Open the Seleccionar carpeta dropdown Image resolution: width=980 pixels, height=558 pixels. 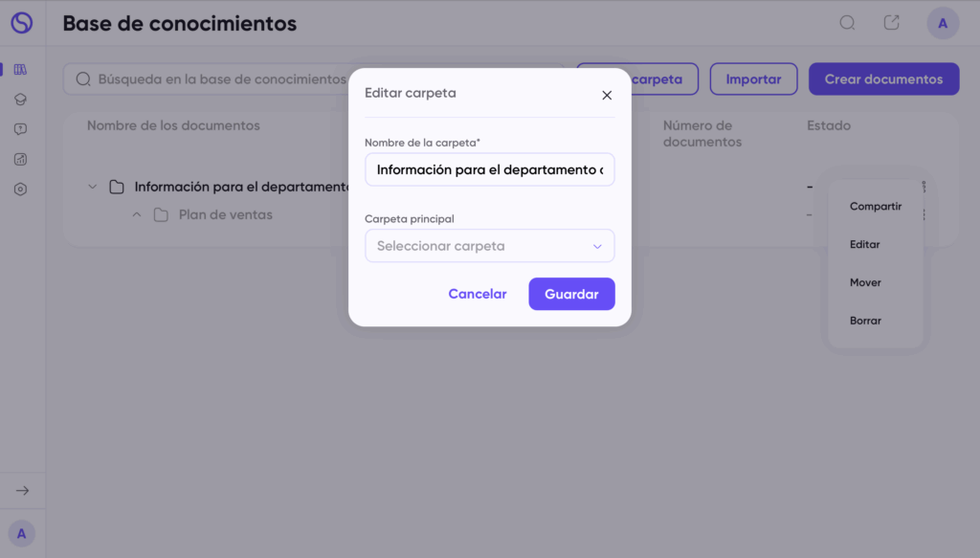pyautogui.click(x=489, y=246)
